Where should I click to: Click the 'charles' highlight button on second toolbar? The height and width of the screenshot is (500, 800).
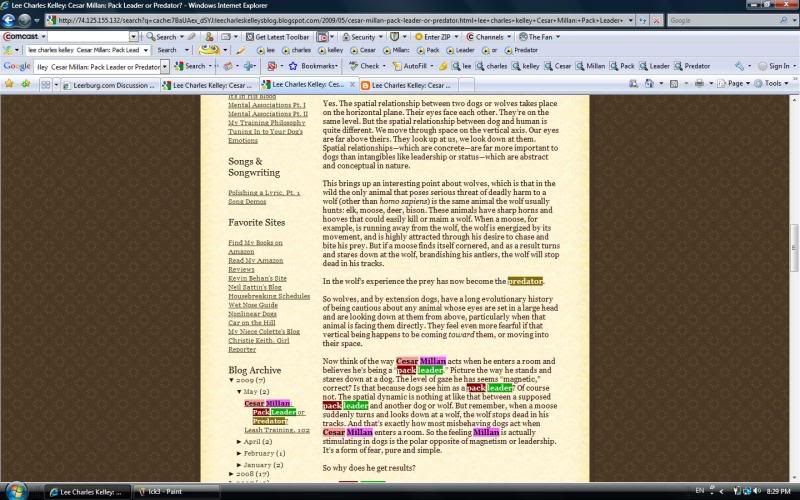[x=296, y=50]
